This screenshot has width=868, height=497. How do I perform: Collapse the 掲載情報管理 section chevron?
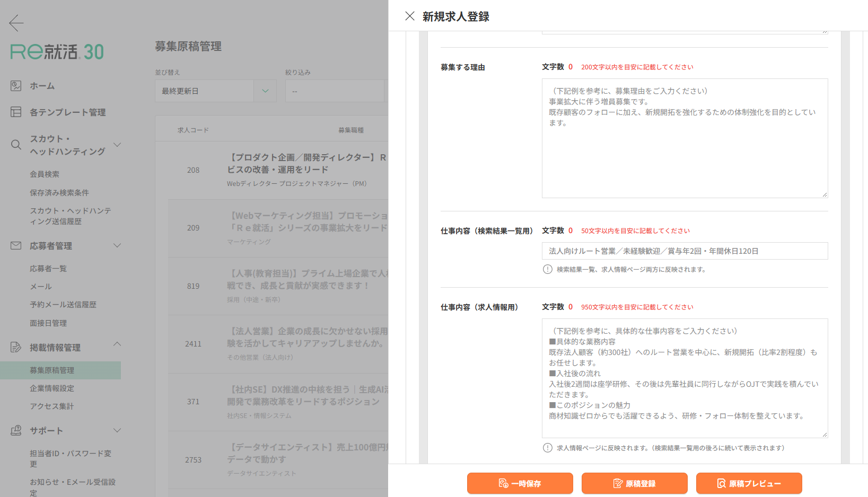tap(117, 344)
